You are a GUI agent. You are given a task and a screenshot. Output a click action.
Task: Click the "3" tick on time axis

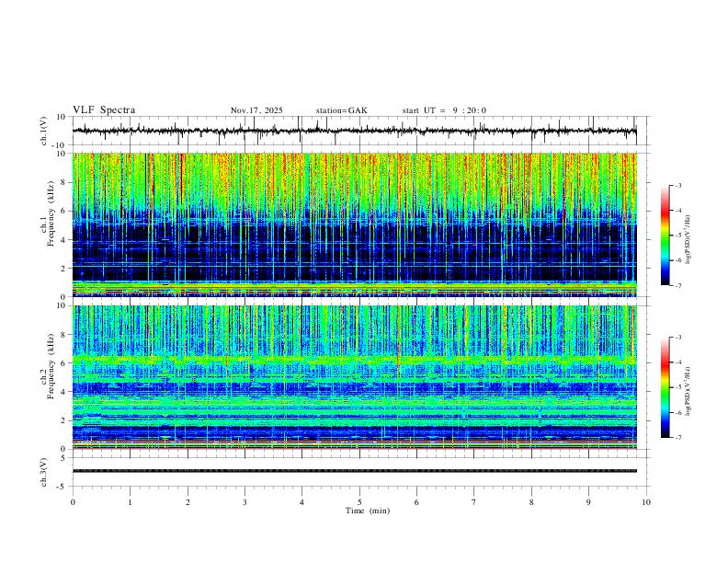pos(245,502)
